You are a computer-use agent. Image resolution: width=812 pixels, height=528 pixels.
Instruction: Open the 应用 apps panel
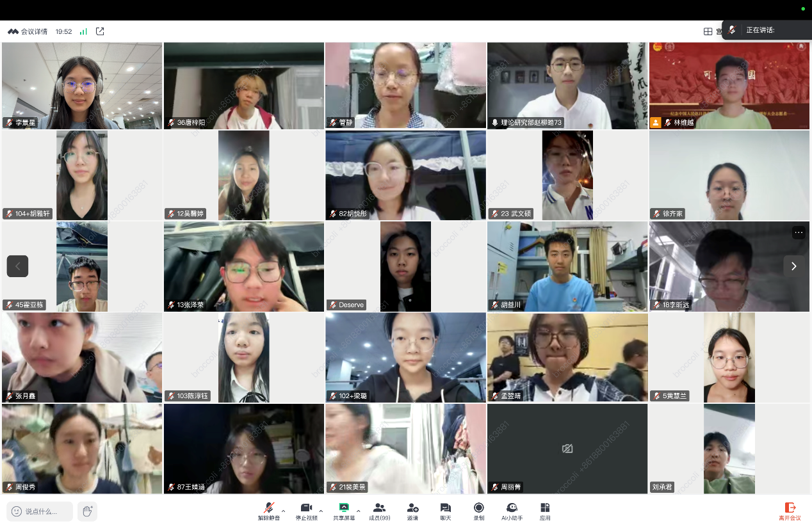click(545, 510)
